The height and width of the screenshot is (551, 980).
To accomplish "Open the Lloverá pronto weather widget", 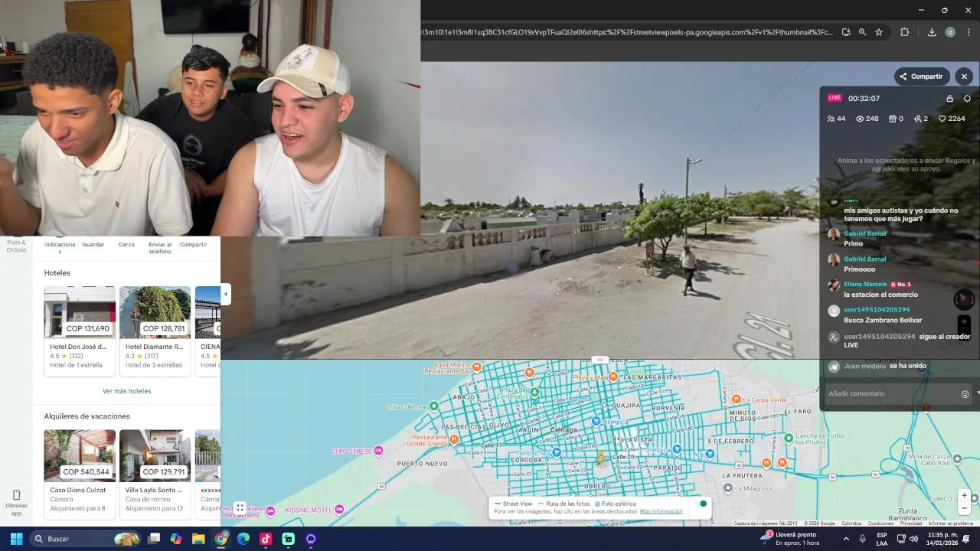I will 790,539.
